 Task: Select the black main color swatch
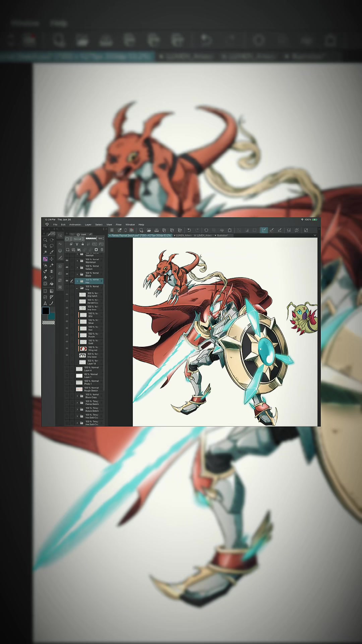46,311
